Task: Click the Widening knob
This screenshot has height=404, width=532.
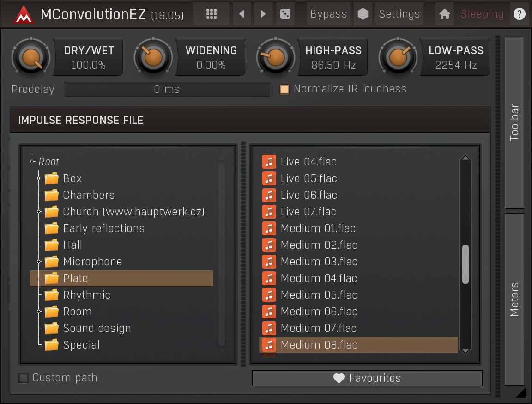Action: tap(153, 57)
